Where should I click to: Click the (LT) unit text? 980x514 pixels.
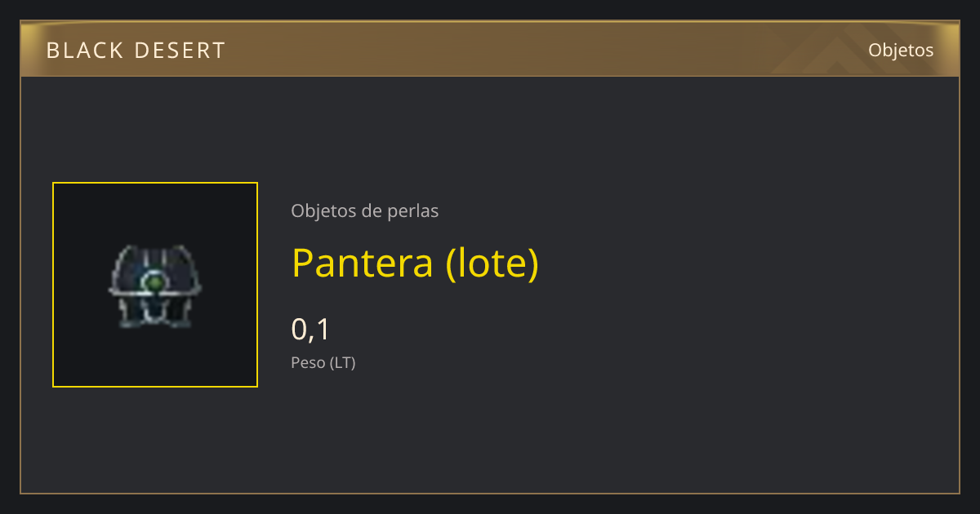(343, 363)
